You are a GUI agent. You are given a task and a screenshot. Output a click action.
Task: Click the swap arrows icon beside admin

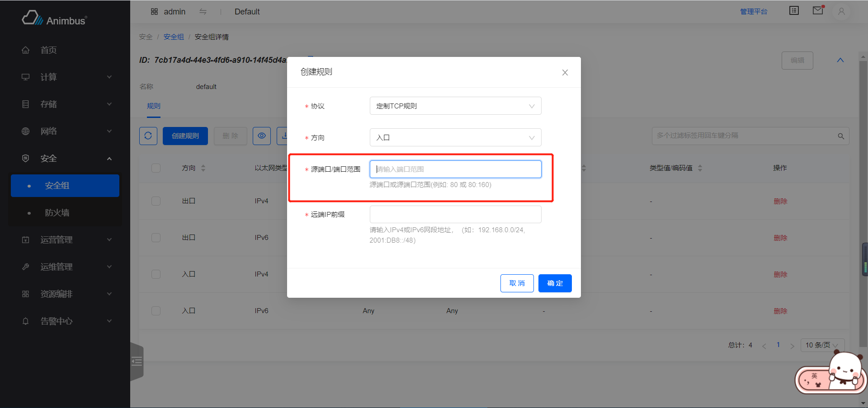pos(203,12)
